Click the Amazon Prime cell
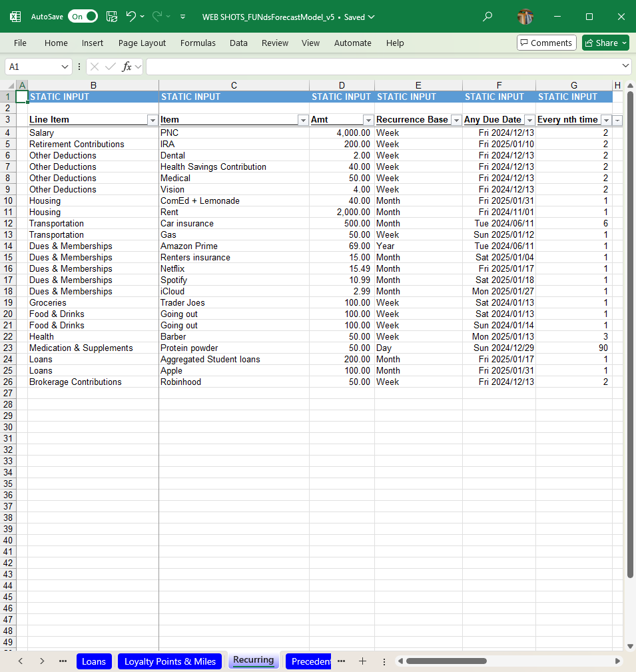The height and width of the screenshot is (672, 636). tap(234, 246)
